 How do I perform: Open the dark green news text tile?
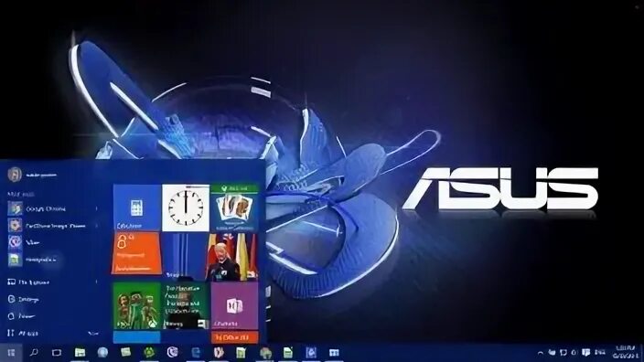186,305
